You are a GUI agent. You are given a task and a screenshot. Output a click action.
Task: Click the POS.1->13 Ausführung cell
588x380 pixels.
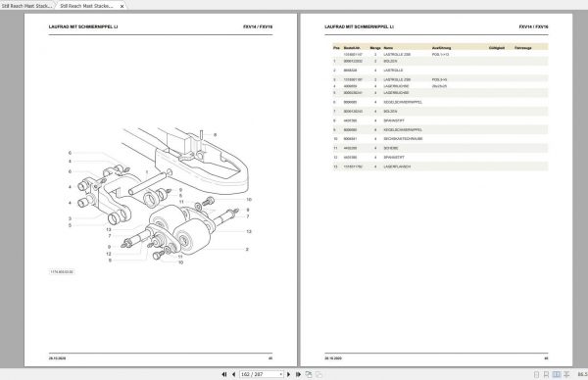pos(440,54)
